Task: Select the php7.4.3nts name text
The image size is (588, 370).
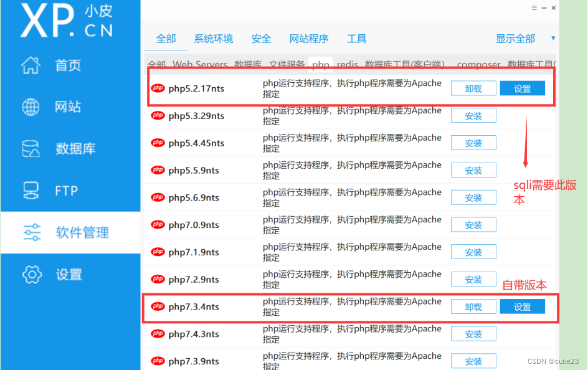Action: [x=194, y=334]
